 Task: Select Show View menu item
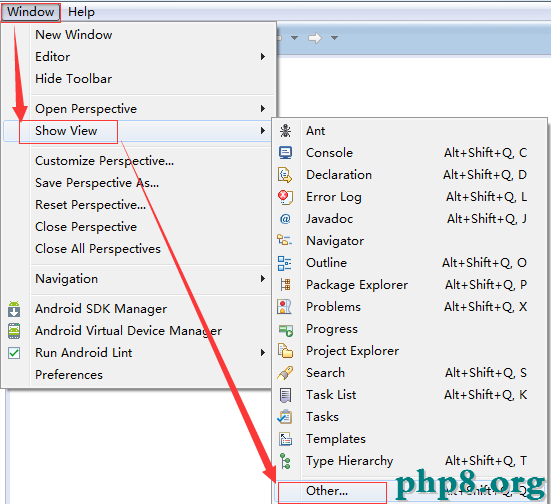pyautogui.click(x=138, y=131)
